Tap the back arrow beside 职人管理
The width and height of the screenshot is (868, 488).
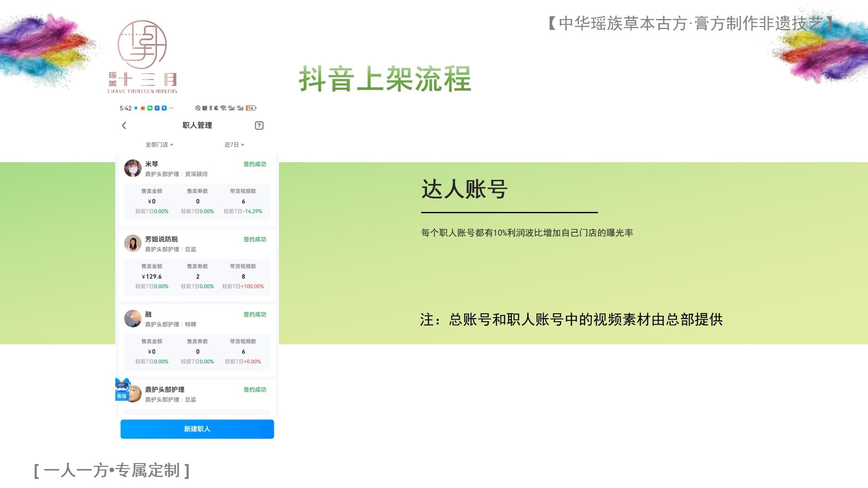click(124, 126)
